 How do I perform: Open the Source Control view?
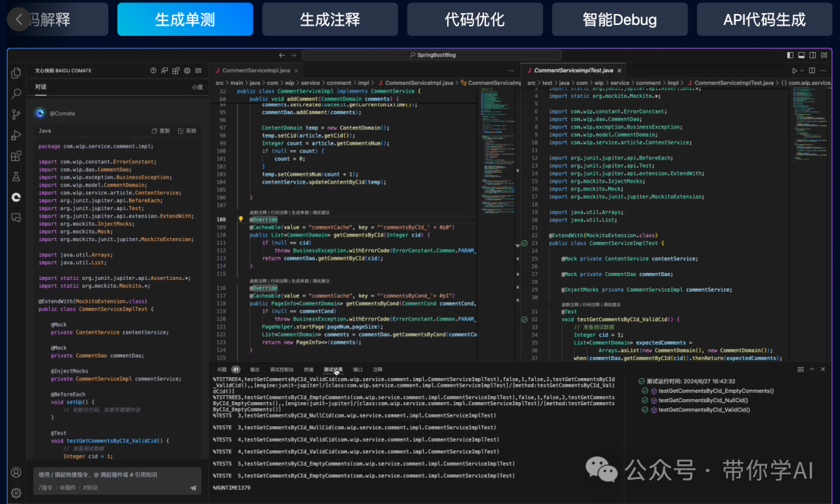click(x=16, y=115)
